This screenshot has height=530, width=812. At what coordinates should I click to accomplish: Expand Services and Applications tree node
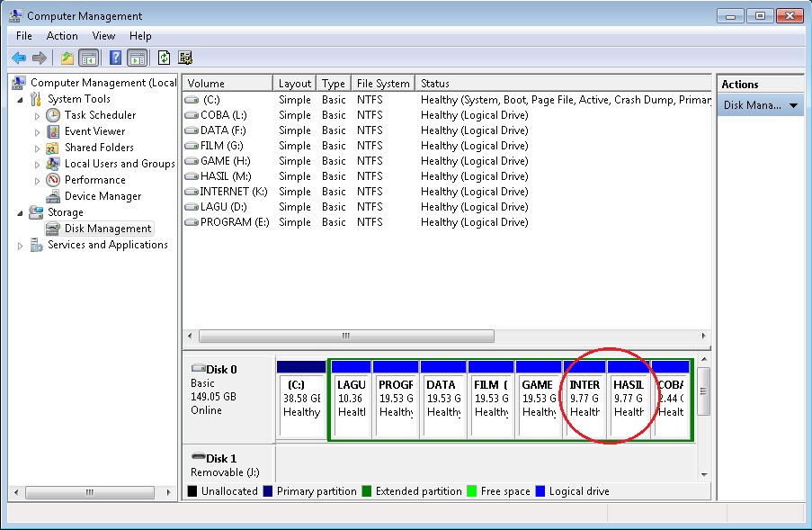coord(20,246)
